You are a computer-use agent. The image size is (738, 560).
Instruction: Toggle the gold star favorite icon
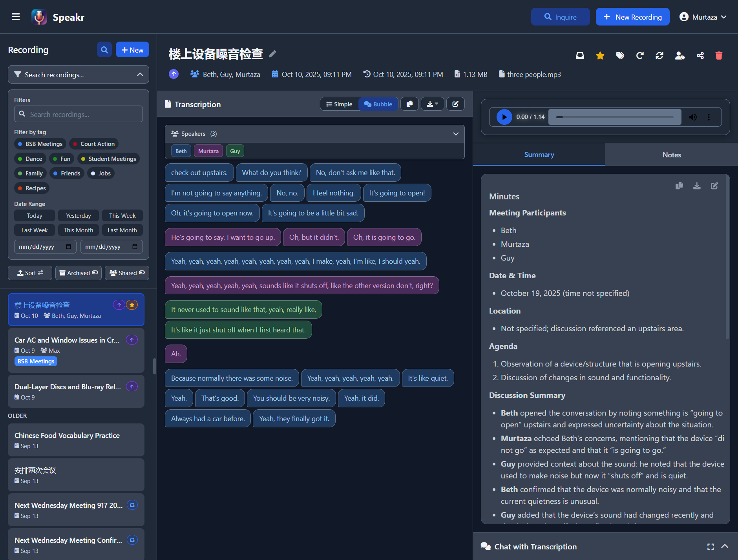click(600, 56)
